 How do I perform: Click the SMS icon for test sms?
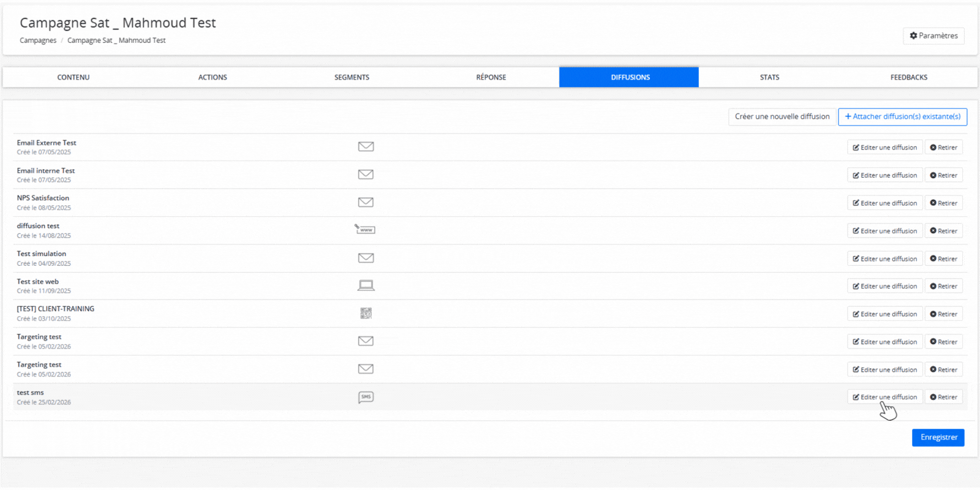click(x=366, y=397)
